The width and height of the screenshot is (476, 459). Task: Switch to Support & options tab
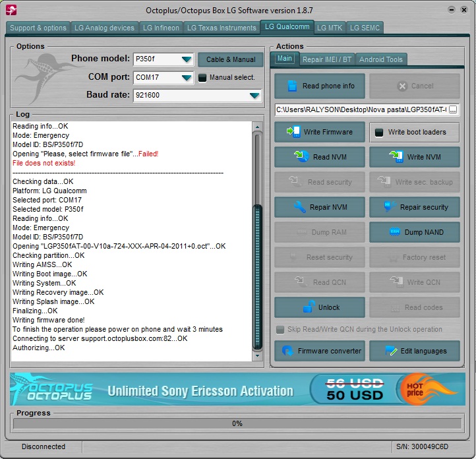tap(38, 28)
